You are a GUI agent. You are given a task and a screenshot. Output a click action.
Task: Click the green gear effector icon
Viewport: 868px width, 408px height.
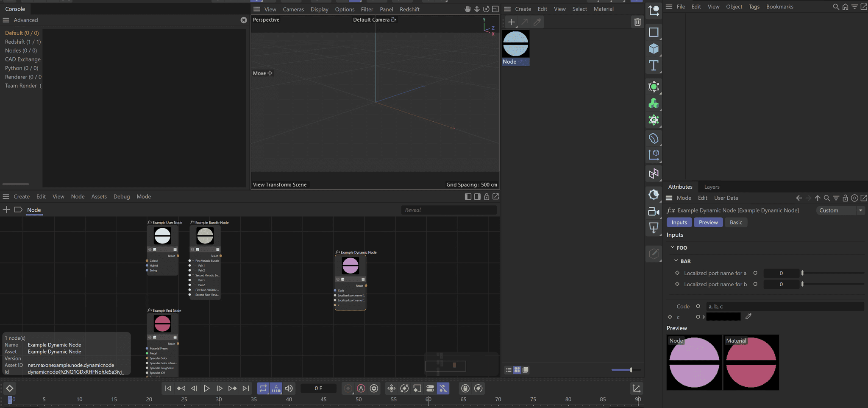point(654,120)
